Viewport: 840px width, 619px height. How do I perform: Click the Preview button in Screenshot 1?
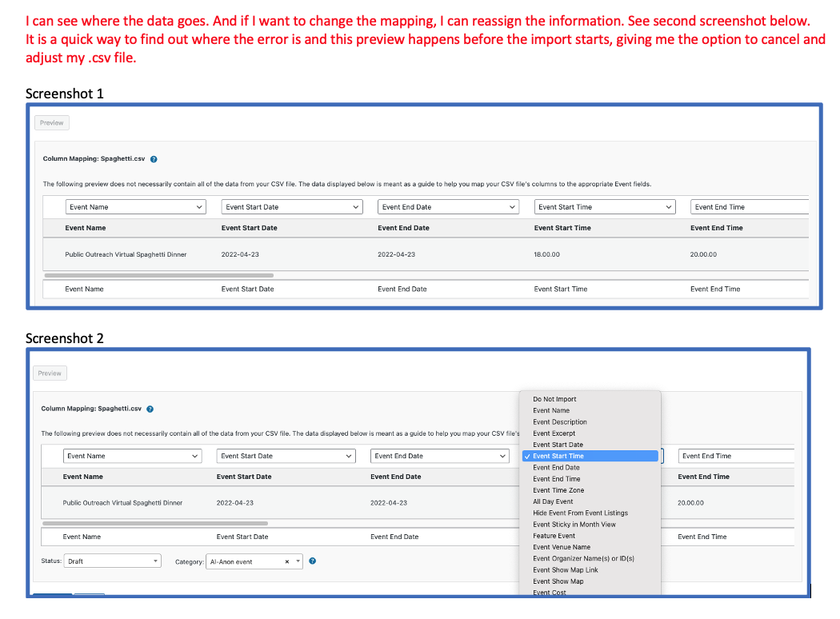point(52,122)
